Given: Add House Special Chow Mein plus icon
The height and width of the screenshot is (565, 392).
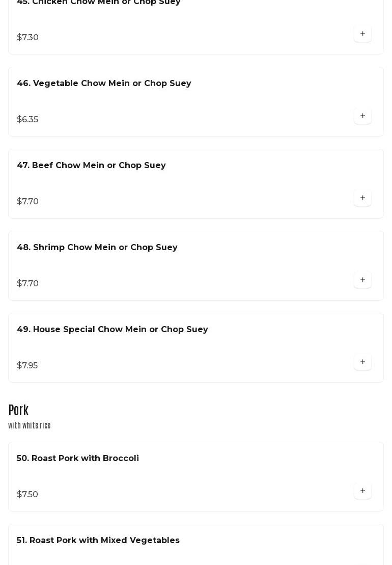Looking at the screenshot, I should point(362,362).
